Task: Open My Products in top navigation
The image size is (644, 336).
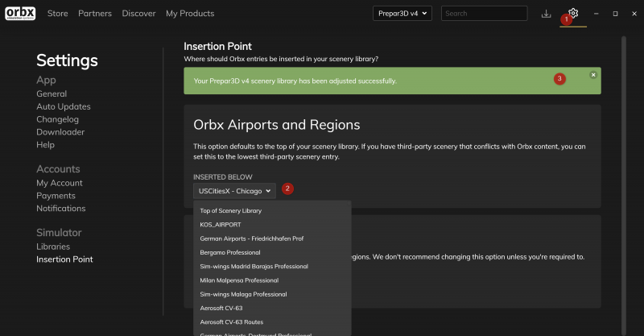Action: coord(190,14)
